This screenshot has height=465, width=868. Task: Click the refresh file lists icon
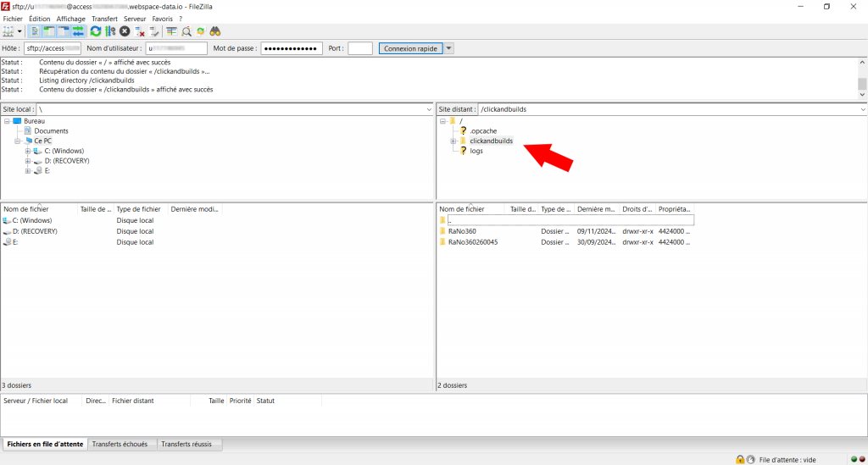(x=96, y=31)
